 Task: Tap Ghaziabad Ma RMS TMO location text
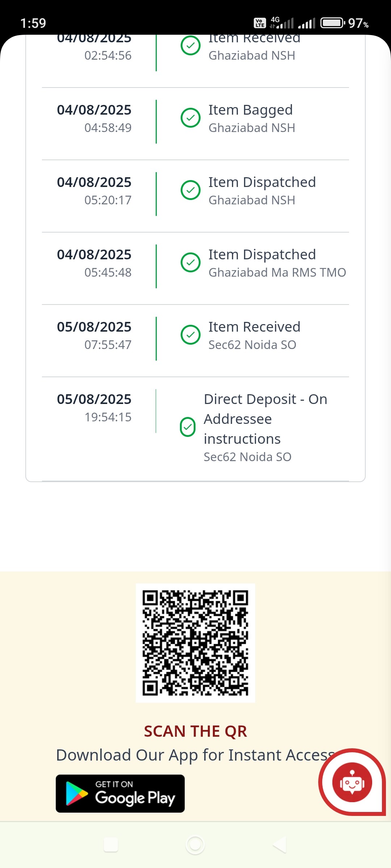(x=277, y=272)
